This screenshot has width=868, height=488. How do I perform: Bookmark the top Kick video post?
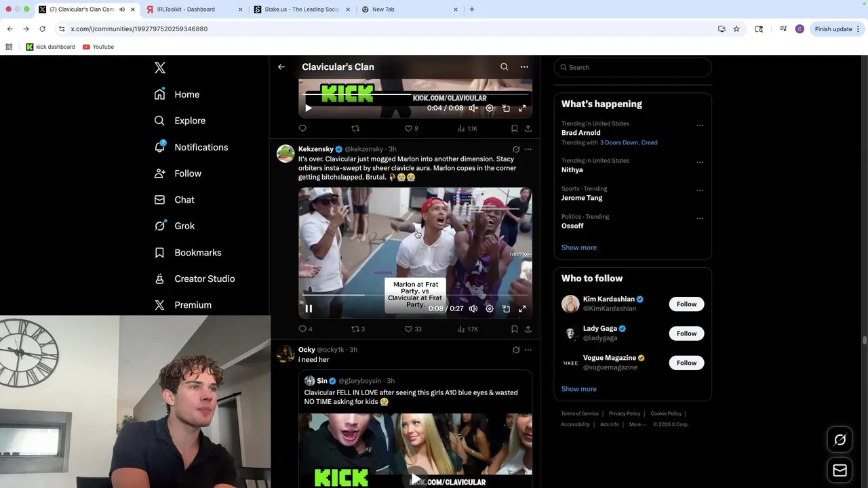click(514, 128)
